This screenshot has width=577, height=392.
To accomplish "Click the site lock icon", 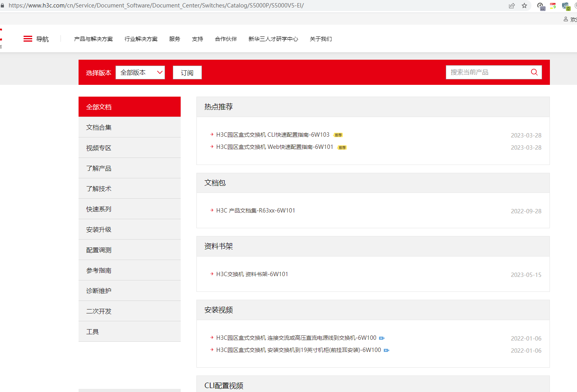I will [x=2, y=5].
